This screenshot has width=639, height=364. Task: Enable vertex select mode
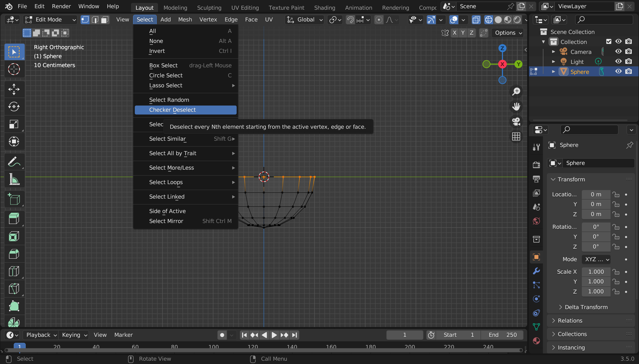click(x=85, y=19)
